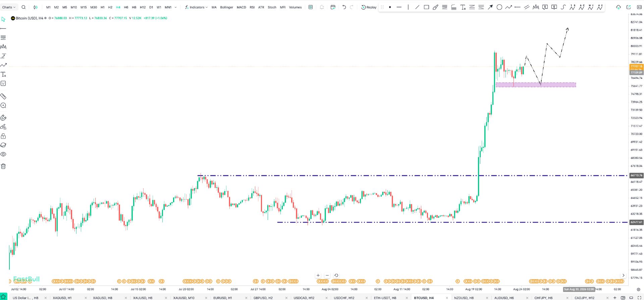Screen dimensions: 644x300
Task: Select the H12 timeframe
Action: coord(143,7)
